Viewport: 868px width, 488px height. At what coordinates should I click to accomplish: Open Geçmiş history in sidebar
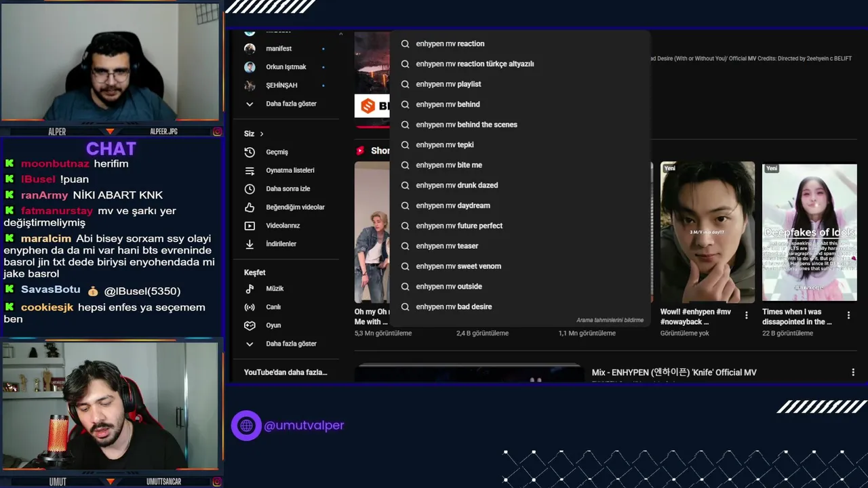click(277, 152)
